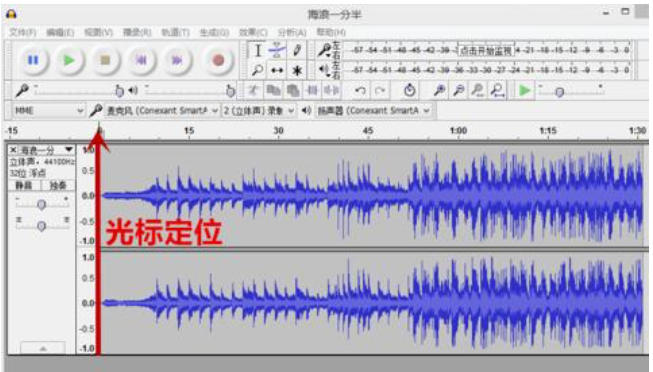653x372 pixels.
Task: Stop playback with the Stop button
Action: click(105, 60)
